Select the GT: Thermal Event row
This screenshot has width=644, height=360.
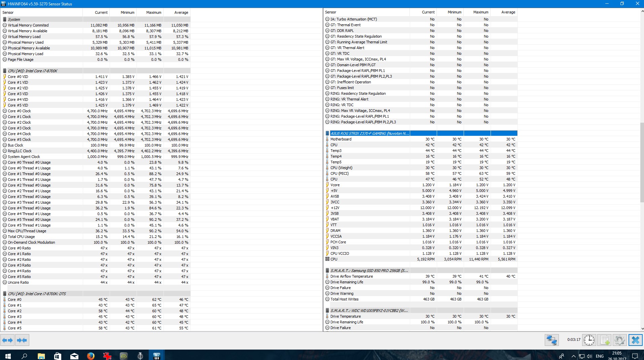tap(421, 25)
